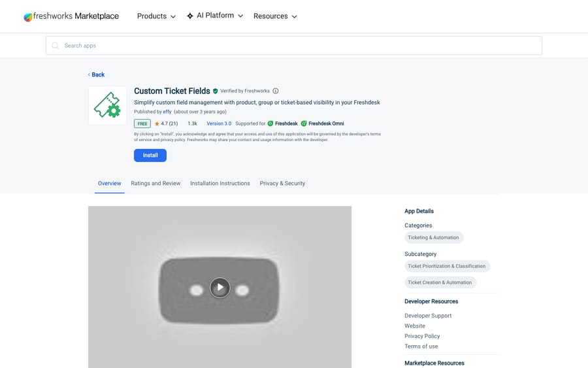
Task: Click the 1.3k installs count
Action: click(192, 124)
